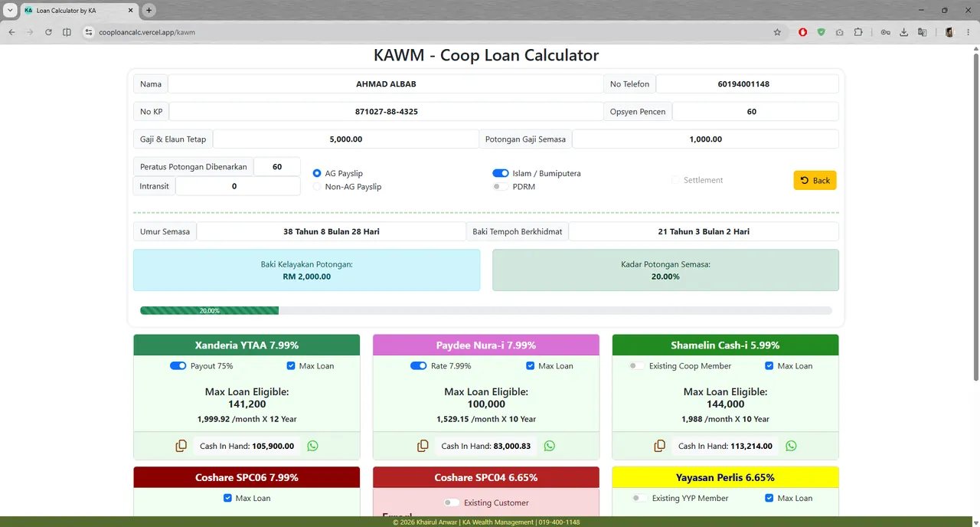The height and width of the screenshot is (527, 980).
Task: Click the Coshare SPC06 7.99% card header
Action: tap(247, 477)
